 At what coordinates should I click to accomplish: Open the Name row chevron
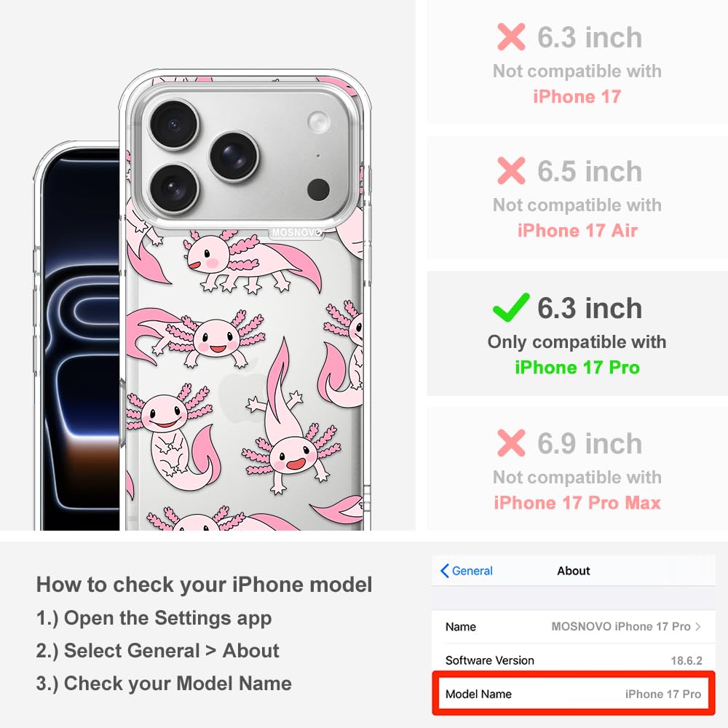tap(698, 626)
